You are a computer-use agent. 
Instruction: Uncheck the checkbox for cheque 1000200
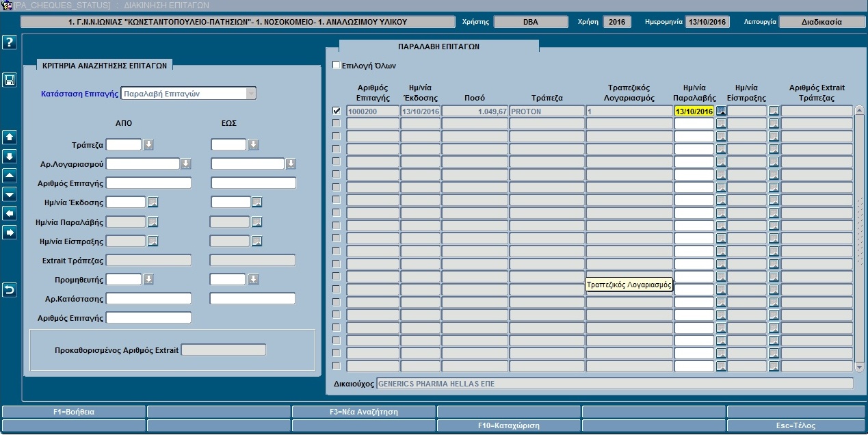(336, 110)
